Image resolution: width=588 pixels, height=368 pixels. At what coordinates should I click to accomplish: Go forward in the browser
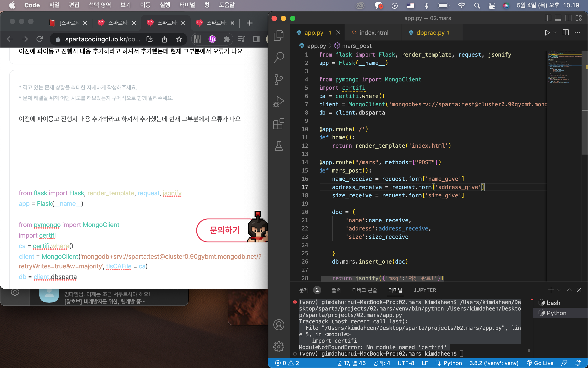click(25, 39)
